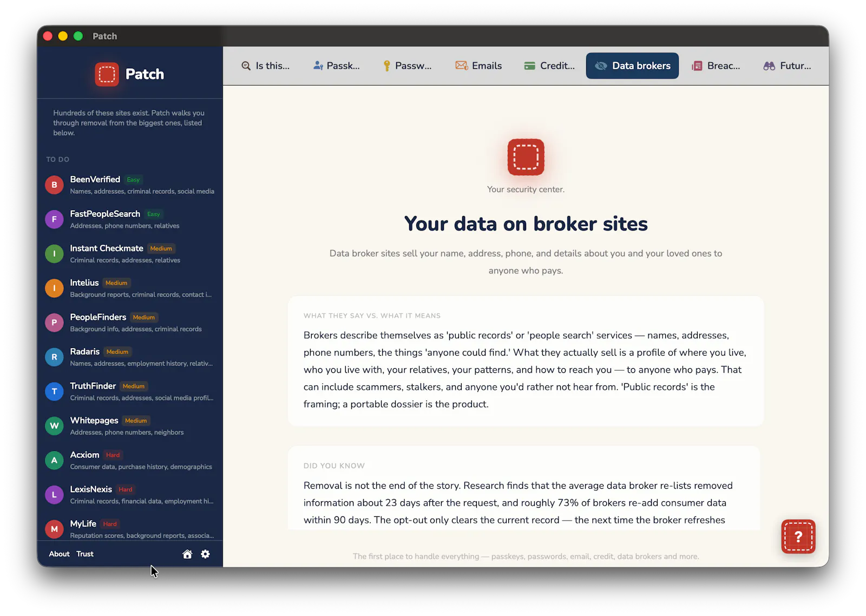The height and width of the screenshot is (616, 866).
Task: Switch to the Passk... tab
Action: click(x=337, y=65)
